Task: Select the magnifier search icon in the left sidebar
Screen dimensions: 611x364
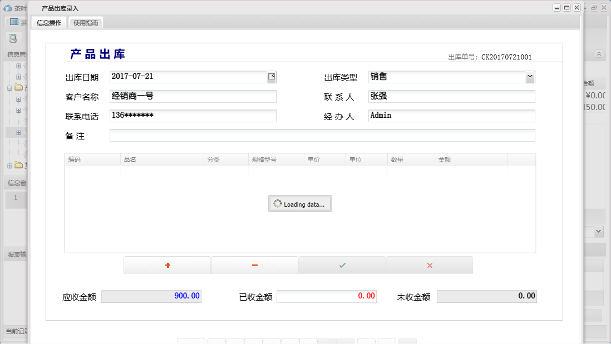Action: click(x=13, y=38)
